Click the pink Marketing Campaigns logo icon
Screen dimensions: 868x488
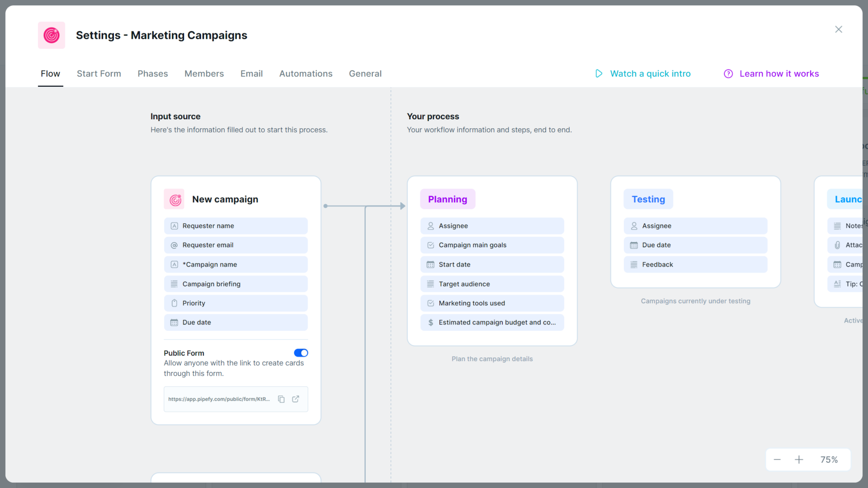51,35
